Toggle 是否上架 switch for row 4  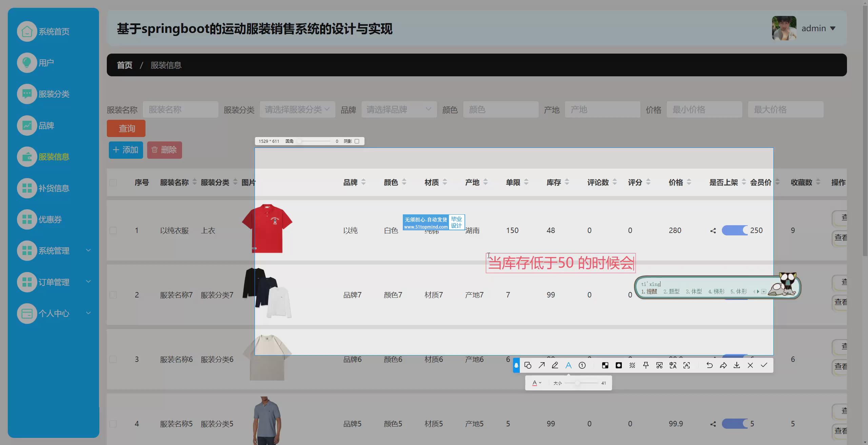click(734, 424)
